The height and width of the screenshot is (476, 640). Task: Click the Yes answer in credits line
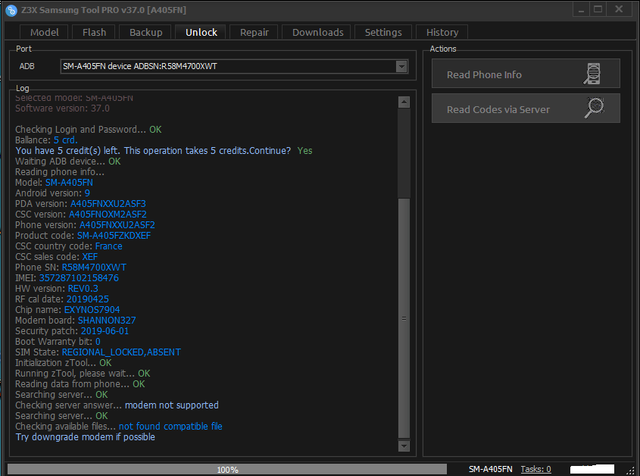[x=305, y=151]
